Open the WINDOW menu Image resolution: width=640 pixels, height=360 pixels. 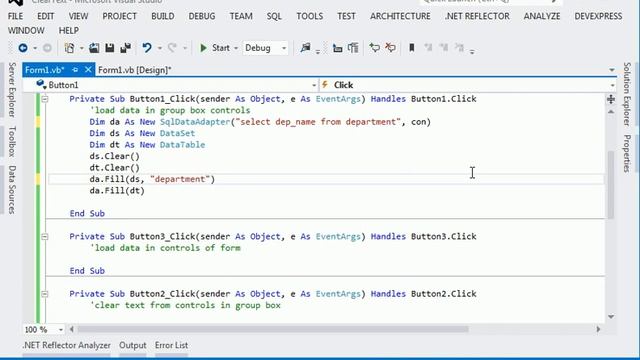[x=26, y=31]
